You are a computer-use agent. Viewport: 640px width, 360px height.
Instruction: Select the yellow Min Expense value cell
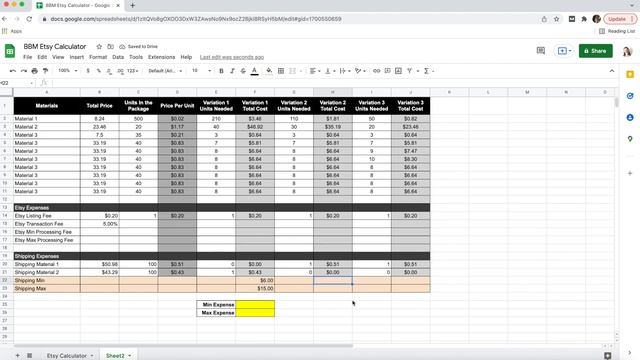pos(255,304)
